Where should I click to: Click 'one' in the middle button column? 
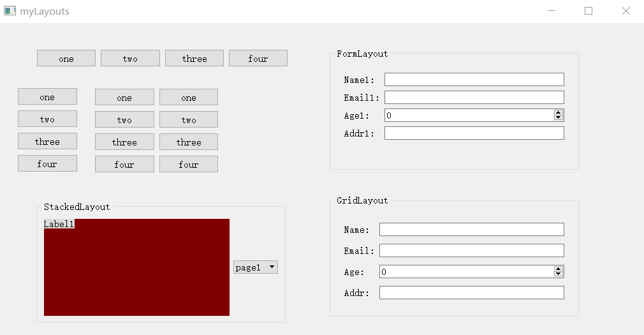click(x=124, y=97)
